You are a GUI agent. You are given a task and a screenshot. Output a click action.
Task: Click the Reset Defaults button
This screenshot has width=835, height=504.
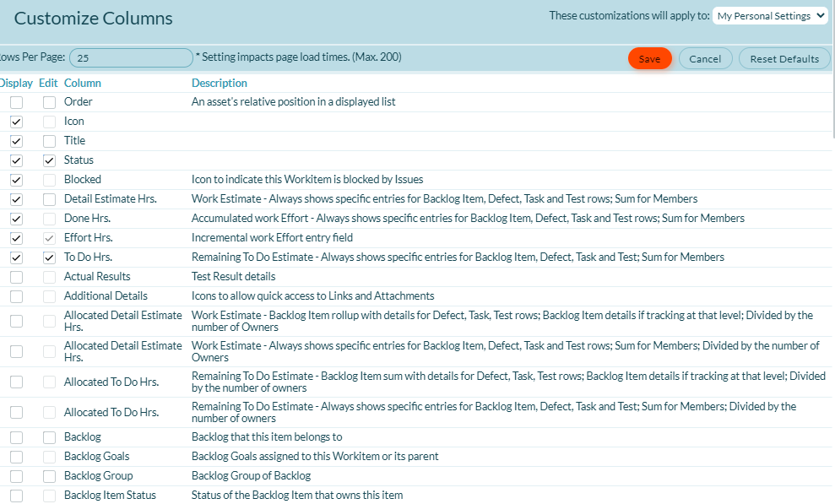[x=784, y=58]
